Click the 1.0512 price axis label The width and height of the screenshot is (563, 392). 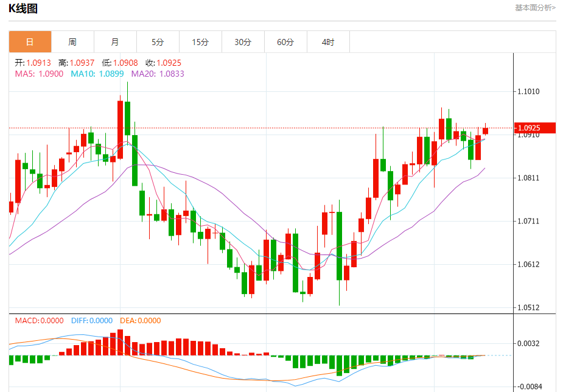[528, 307]
